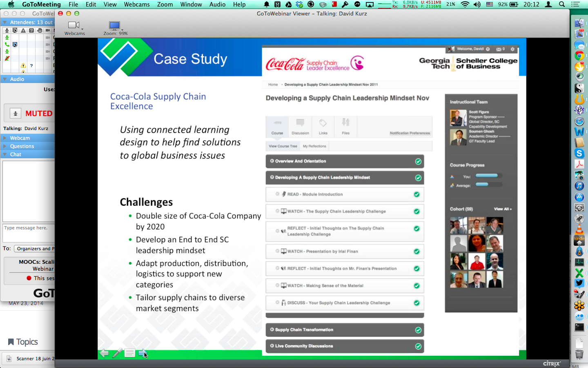Viewport: 588px width, 368px height.
Task: Click Notification Preferences link
Action: (x=410, y=133)
